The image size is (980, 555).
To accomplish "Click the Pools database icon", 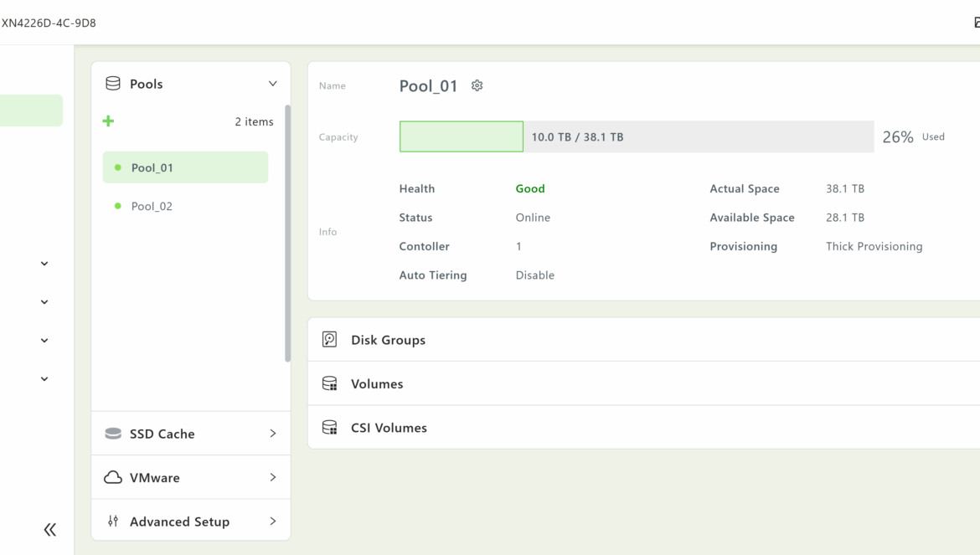I will point(113,84).
